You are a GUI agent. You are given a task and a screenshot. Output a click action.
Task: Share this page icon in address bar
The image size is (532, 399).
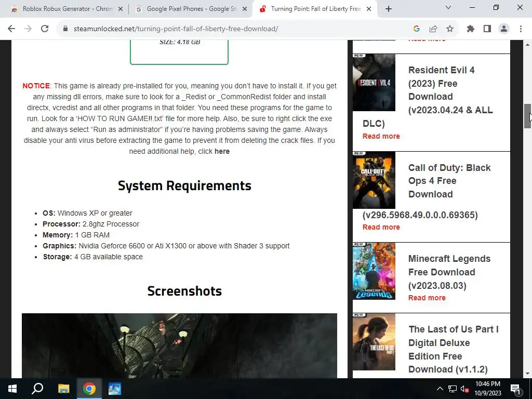click(x=433, y=29)
